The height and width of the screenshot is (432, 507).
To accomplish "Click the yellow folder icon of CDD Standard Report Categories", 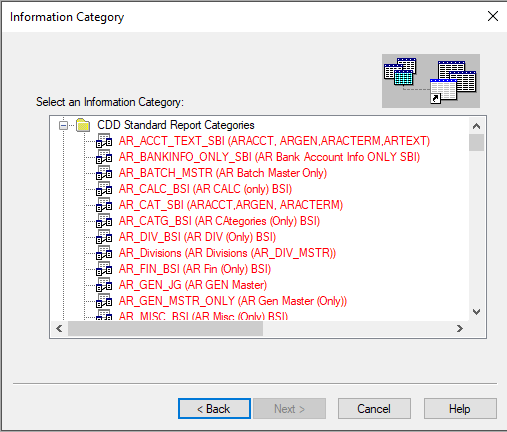I will [83, 125].
